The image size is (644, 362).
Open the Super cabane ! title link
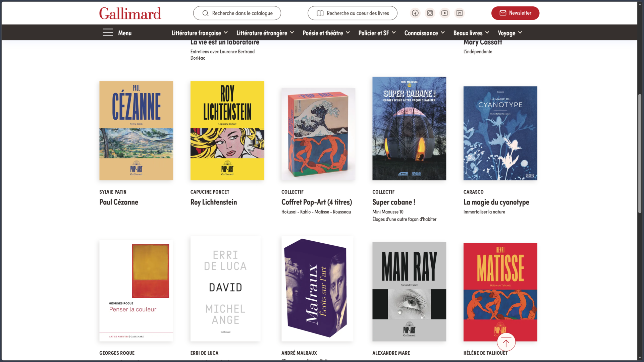[394, 202]
